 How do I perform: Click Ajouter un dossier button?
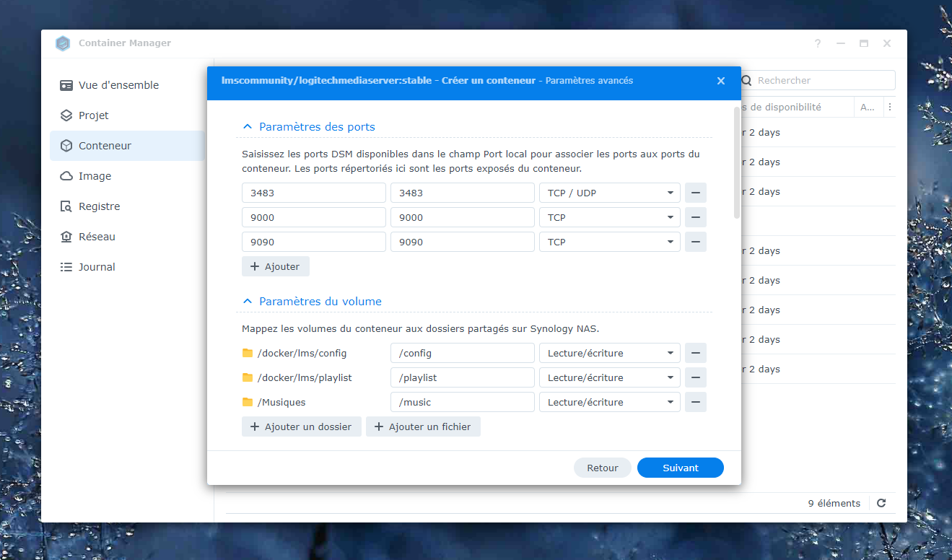pos(302,426)
